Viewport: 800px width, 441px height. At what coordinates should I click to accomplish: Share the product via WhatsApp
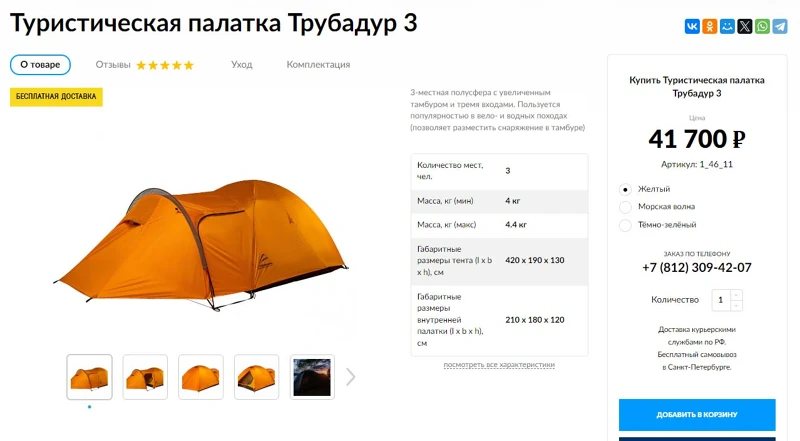pos(762,26)
